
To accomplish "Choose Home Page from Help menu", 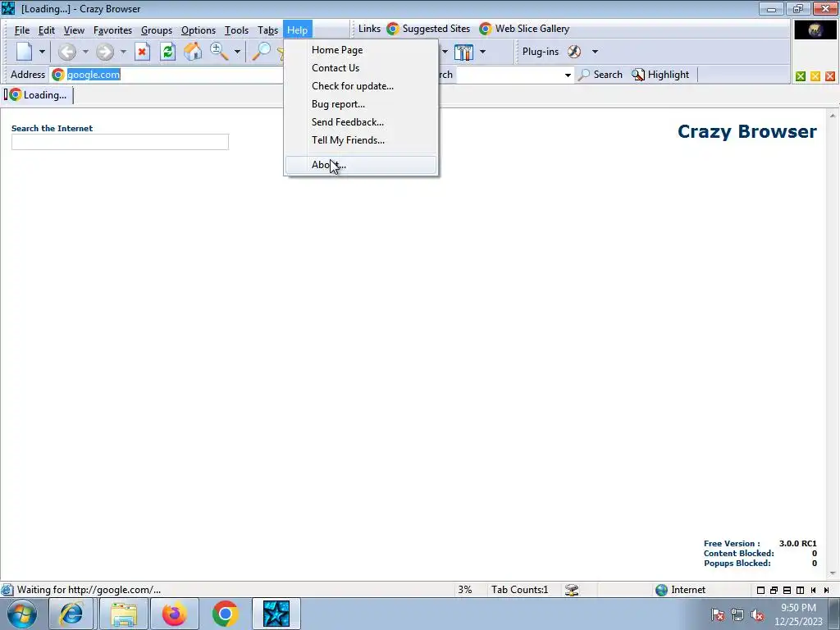I will click(x=361, y=50).
